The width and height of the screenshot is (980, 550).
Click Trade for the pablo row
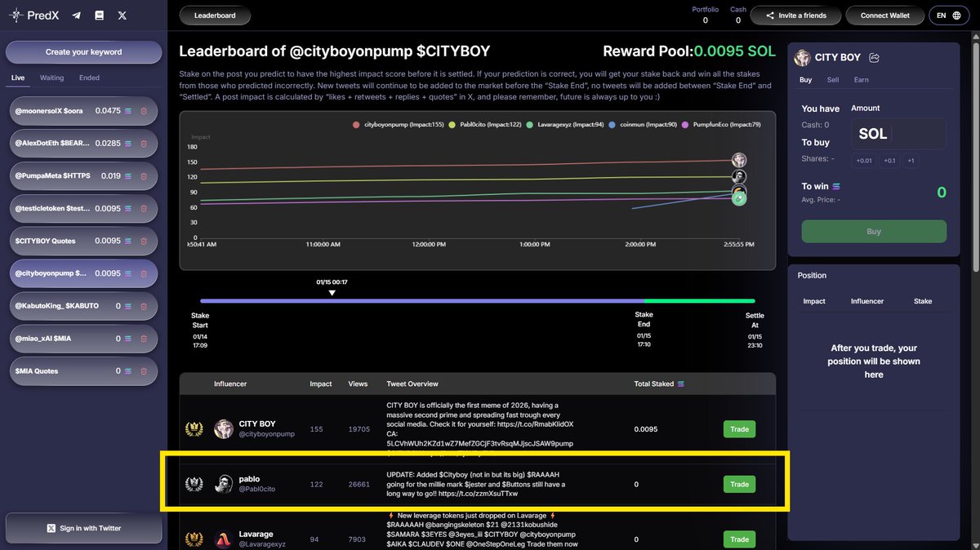pyautogui.click(x=739, y=484)
